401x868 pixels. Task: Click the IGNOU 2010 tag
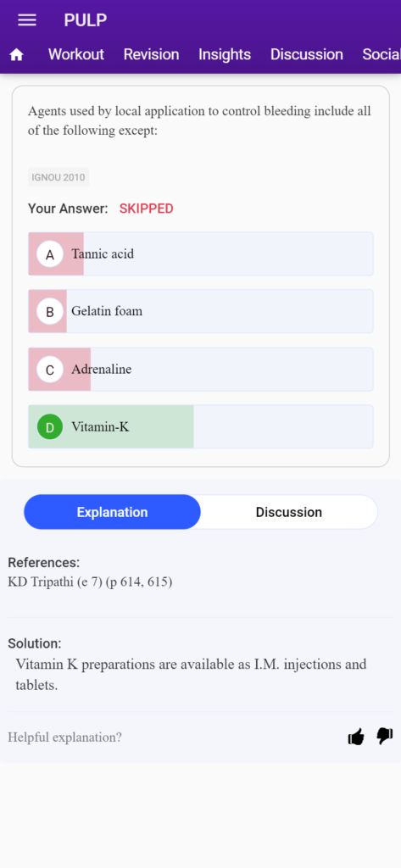58,177
